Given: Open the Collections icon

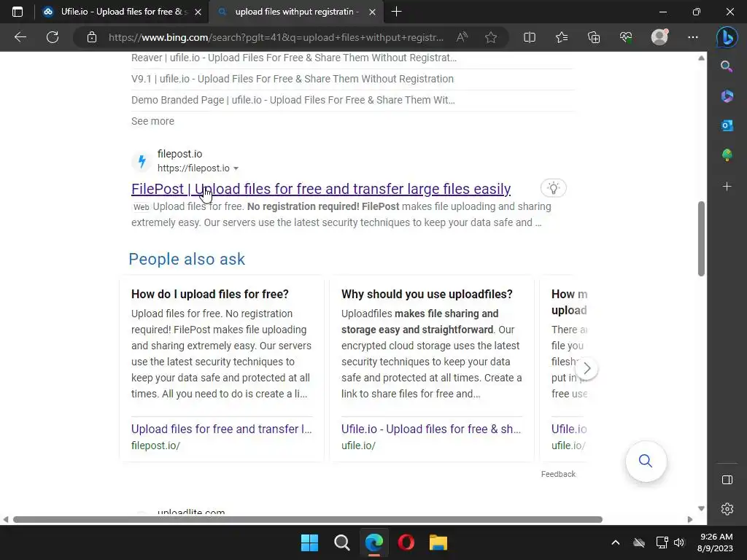Looking at the screenshot, I should pyautogui.click(x=594, y=37).
